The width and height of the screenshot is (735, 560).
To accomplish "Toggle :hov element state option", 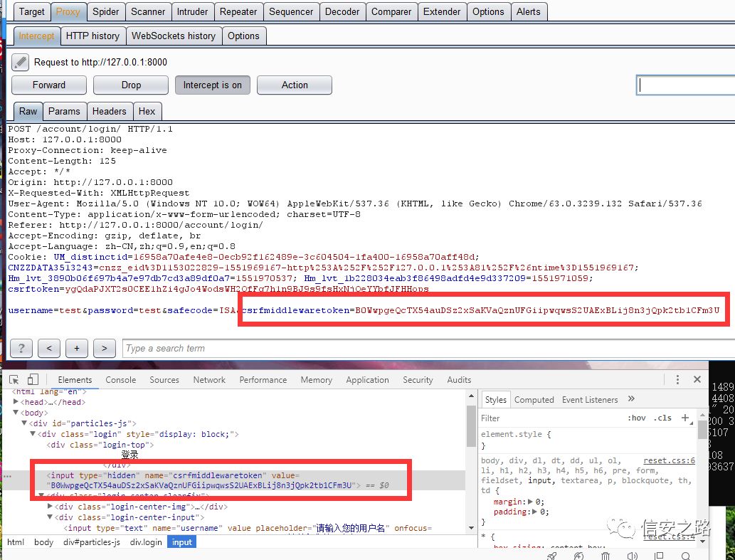I will pos(637,418).
